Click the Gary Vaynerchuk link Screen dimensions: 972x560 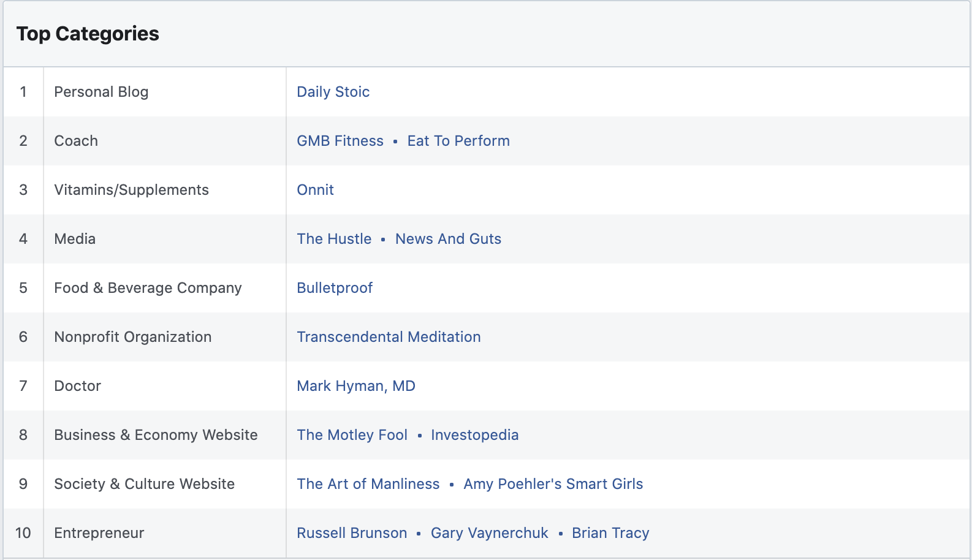[x=489, y=533]
